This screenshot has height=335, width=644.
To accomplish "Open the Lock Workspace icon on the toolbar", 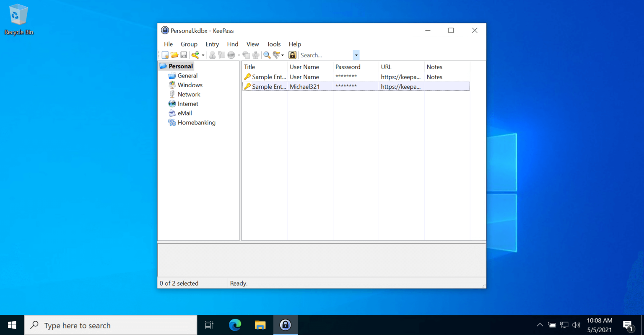I will click(x=292, y=55).
